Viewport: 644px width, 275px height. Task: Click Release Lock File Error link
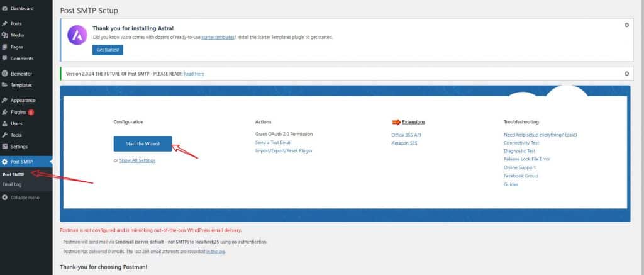[527, 159]
